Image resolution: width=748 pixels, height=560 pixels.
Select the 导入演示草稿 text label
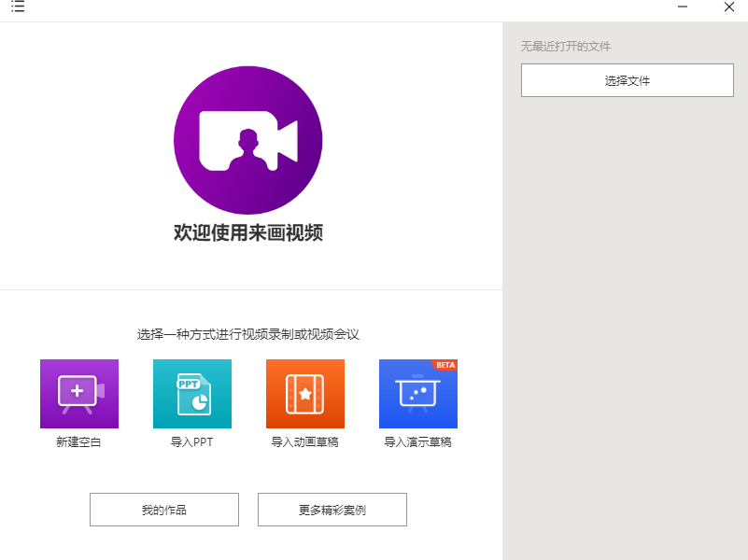pyautogui.click(x=418, y=442)
